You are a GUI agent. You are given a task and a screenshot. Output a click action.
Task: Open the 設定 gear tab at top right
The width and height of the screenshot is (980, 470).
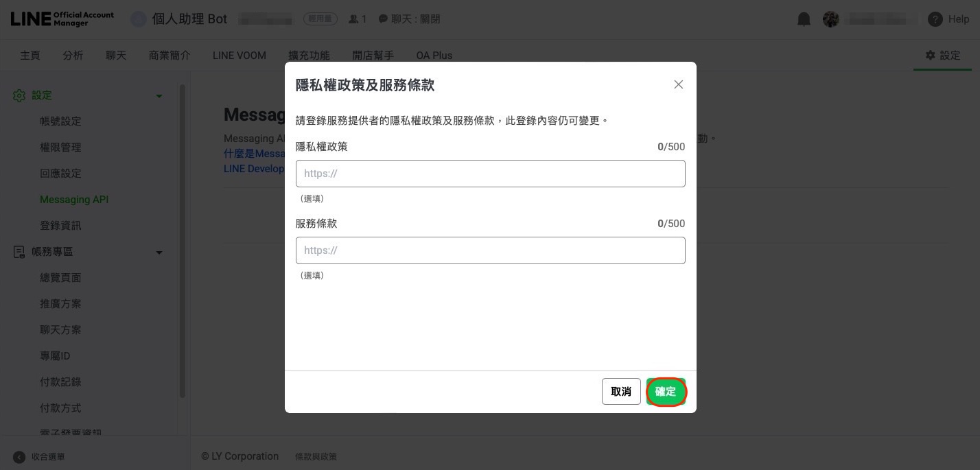(x=942, y=56)
